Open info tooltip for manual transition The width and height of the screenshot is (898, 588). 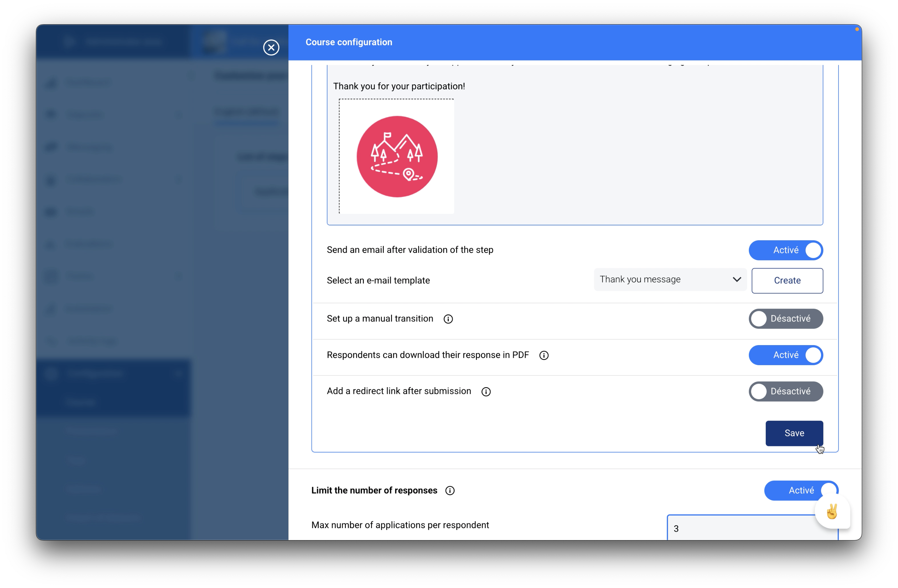[x=448, y=319]
